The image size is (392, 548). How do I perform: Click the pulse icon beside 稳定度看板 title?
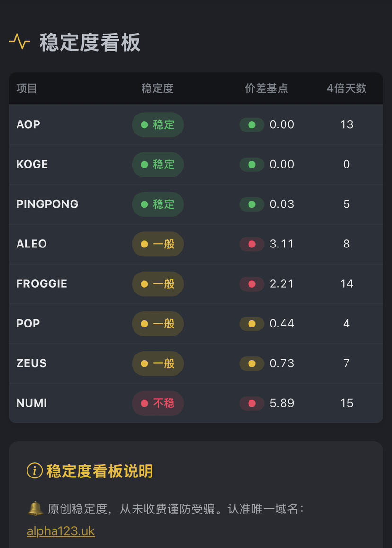[x=19, y=42]
